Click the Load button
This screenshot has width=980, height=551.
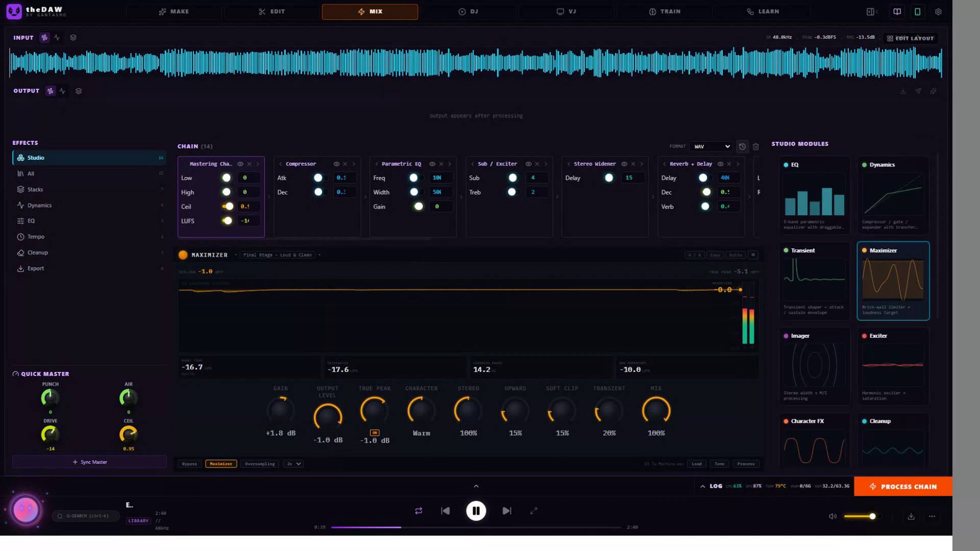coord(696,464)
